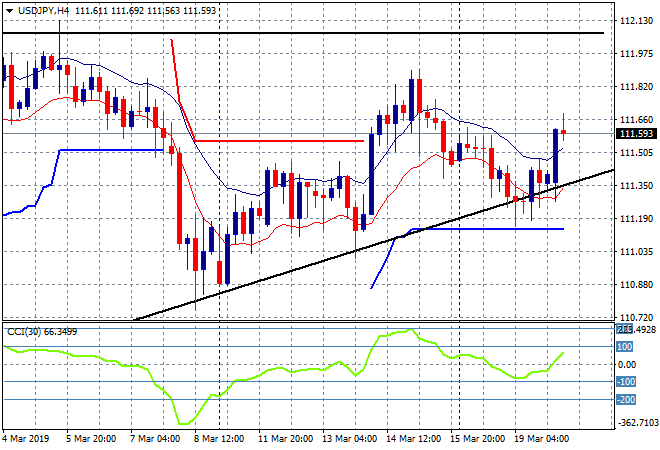Click the USDJPY,H4 symbol title
660x450 pixels.
coord(43,11)
